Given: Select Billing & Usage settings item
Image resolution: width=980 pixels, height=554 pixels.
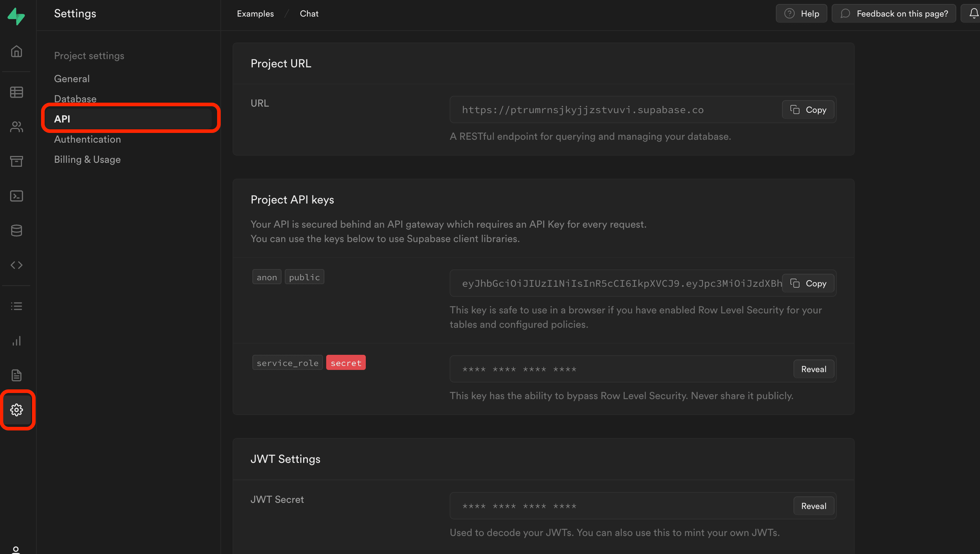Looking at the screenshot, I should tap(87, 160).
